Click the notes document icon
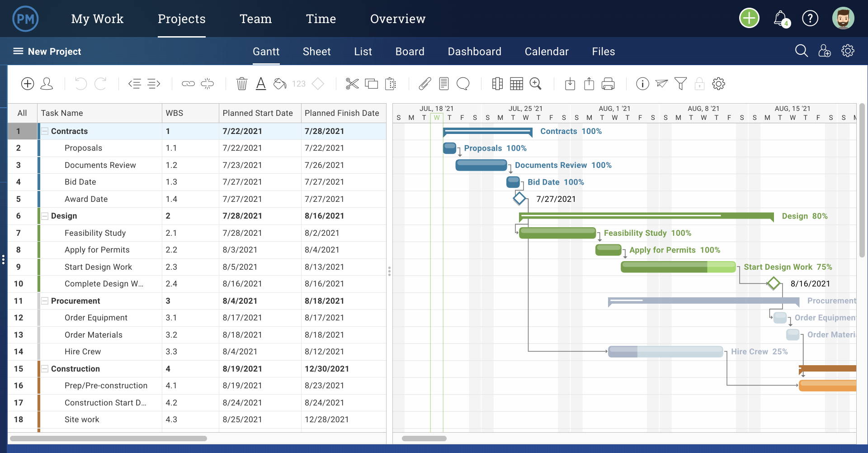This screenshot has height=453, width=868. pos(444,84)
